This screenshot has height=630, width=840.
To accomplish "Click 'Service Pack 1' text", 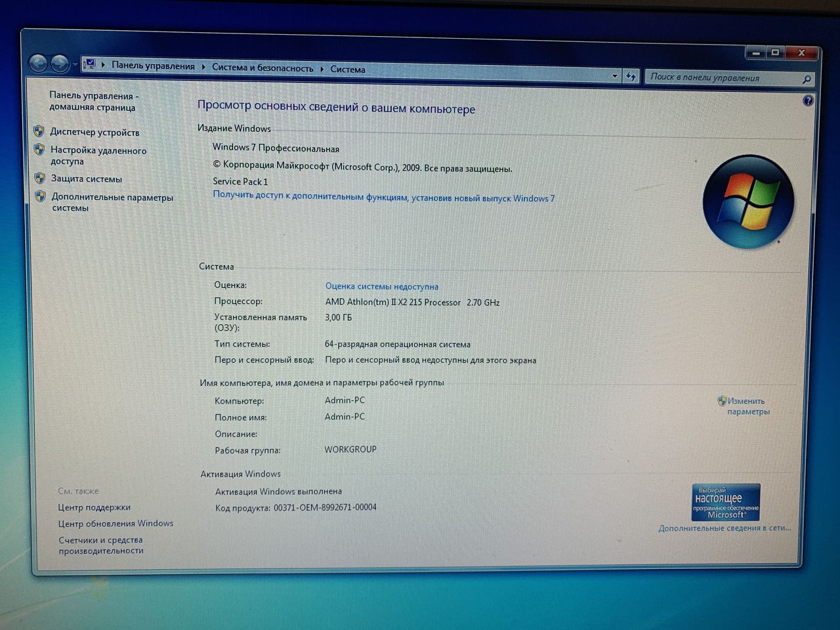I will pos(240,181).
